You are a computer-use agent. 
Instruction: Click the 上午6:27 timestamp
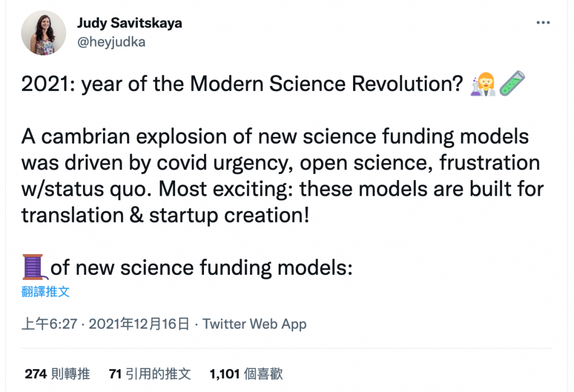click(x=49, y=324)
